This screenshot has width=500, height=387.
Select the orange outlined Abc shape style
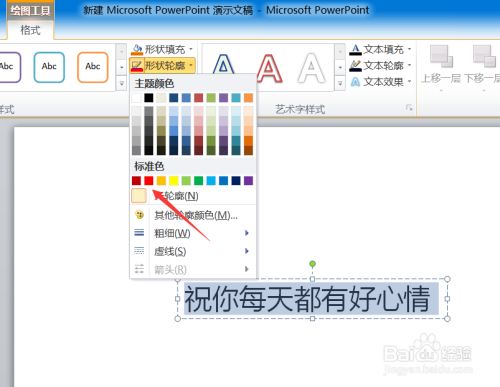coord(93,67)
